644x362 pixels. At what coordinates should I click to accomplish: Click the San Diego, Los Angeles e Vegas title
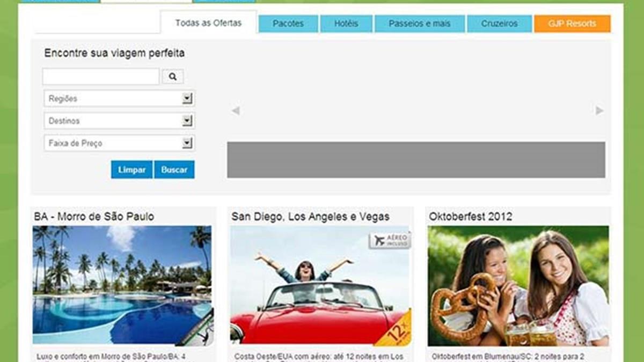point(311,217)
